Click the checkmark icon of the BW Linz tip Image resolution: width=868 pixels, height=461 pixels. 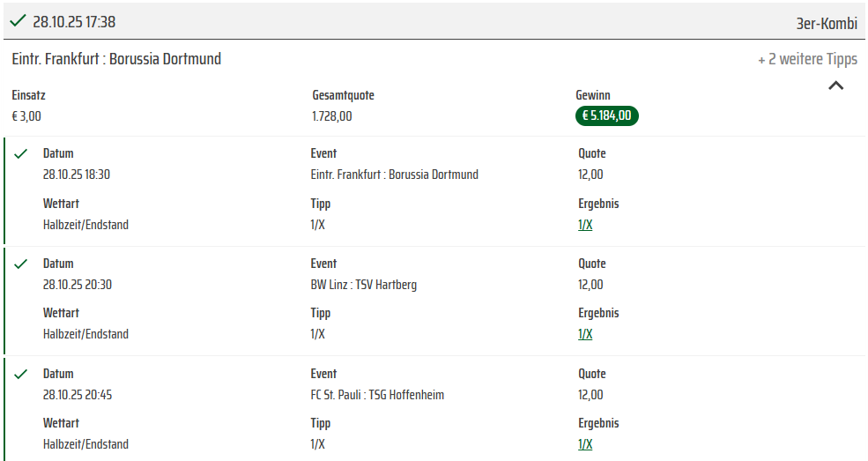click(22, 264)
